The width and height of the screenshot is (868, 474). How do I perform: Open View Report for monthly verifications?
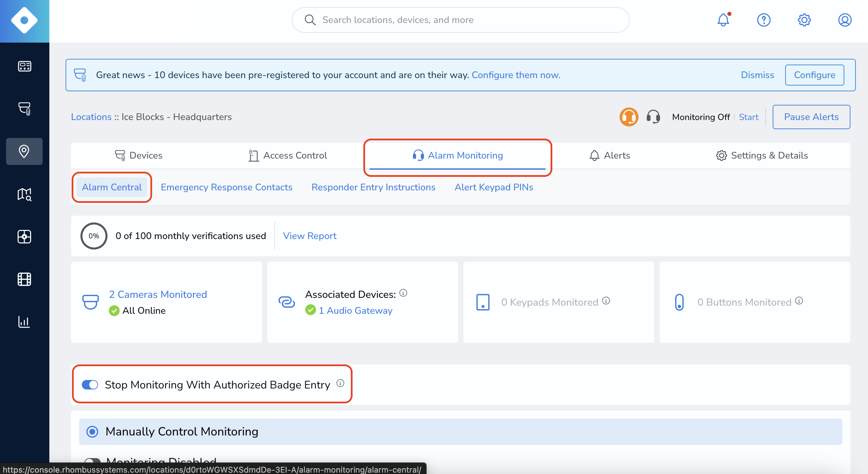click(x=310, y=236)
